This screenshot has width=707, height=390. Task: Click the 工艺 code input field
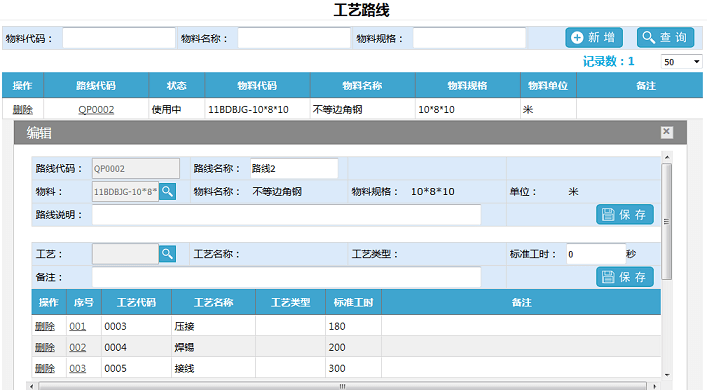coord(125,254)
